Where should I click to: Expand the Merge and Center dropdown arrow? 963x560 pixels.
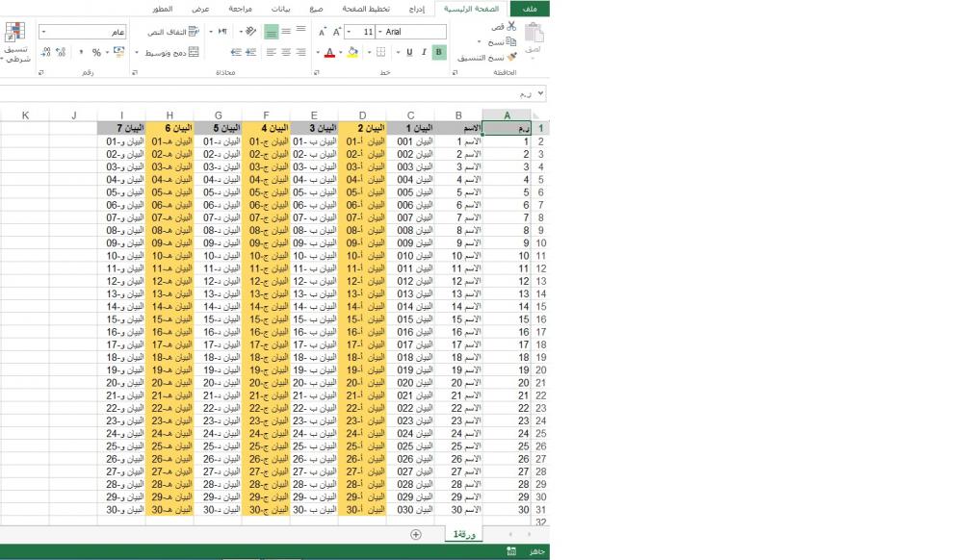tap(137, 52)
